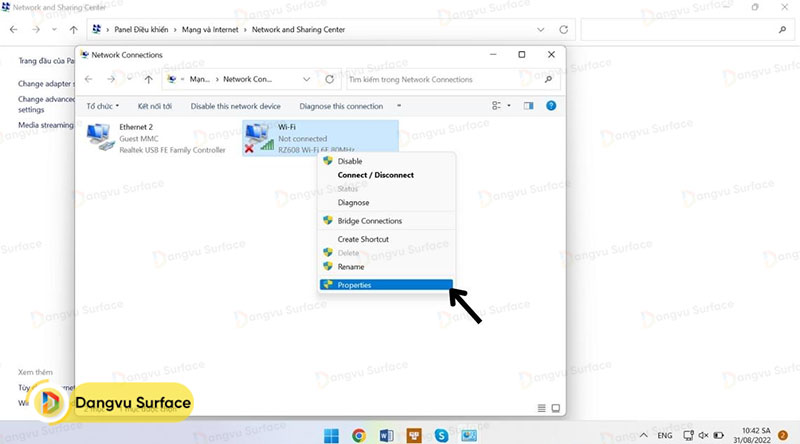Go forward in Network Connections window
Image resolution: width=800 pixels, height=444 pixels.
111,79
